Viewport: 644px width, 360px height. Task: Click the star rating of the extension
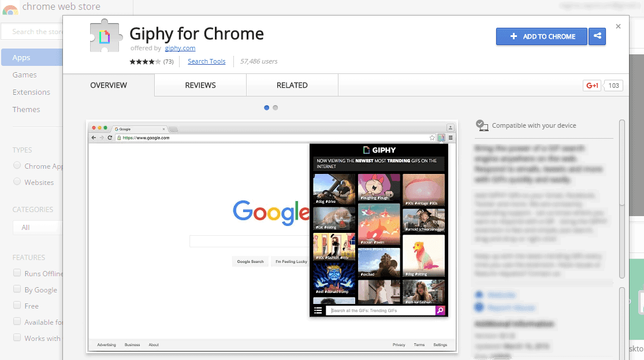click(x=145, y=62)
